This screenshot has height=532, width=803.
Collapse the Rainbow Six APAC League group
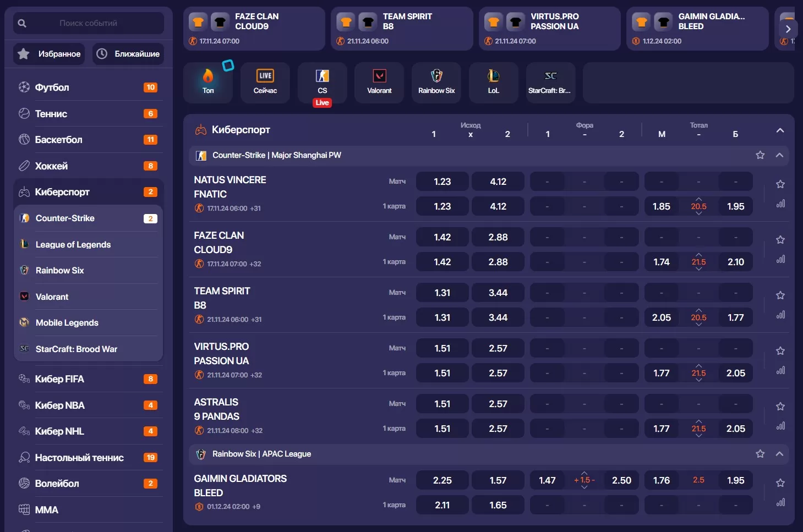coord(779,454)
